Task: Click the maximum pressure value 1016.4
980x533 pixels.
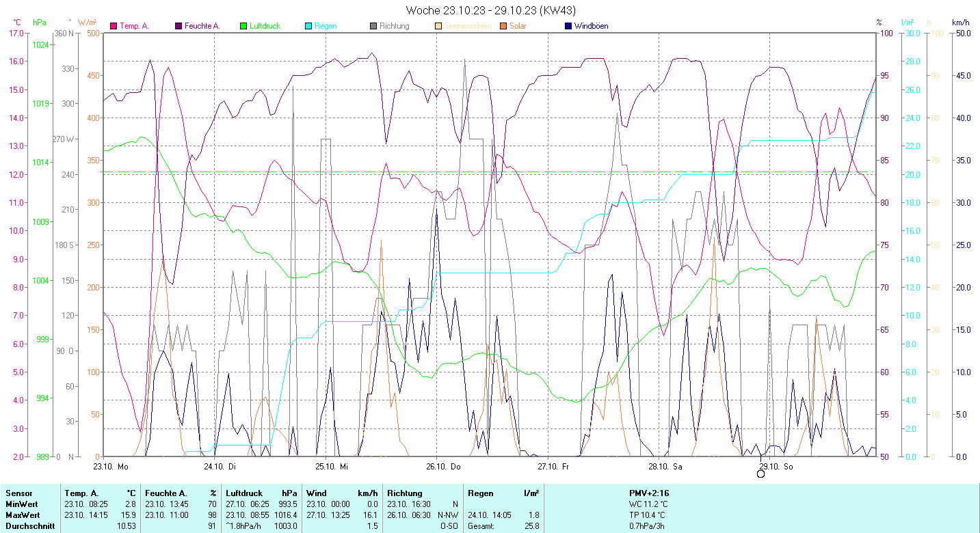Action: click(285, 515)
